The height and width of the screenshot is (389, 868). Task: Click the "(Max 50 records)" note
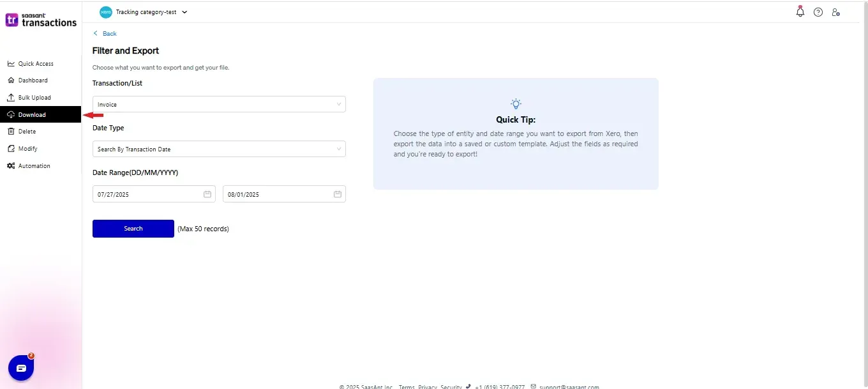point(203,229)
